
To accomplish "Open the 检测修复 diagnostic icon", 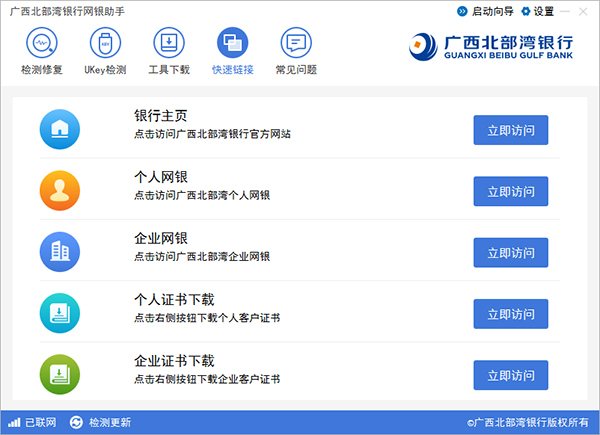I will point(42,42).
